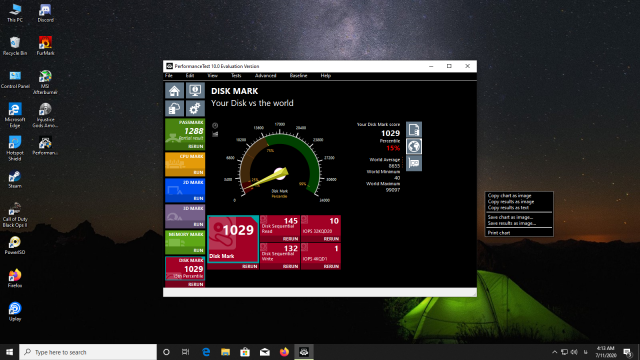
Task: Open the Edit menu
Action: 190,76
